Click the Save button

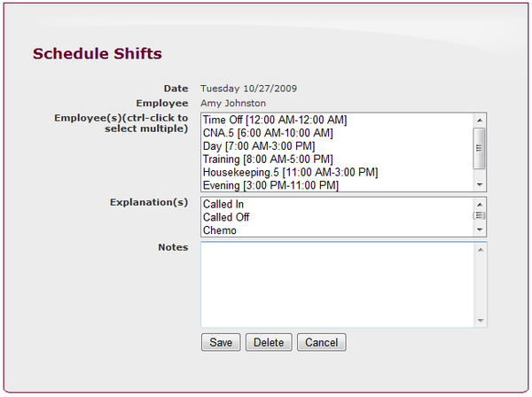tap(221, 342)
